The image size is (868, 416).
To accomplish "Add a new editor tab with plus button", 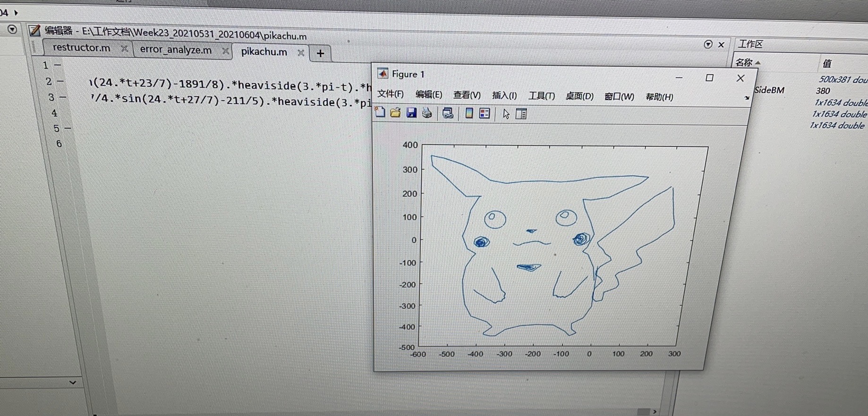I will (x=320, y=53).
